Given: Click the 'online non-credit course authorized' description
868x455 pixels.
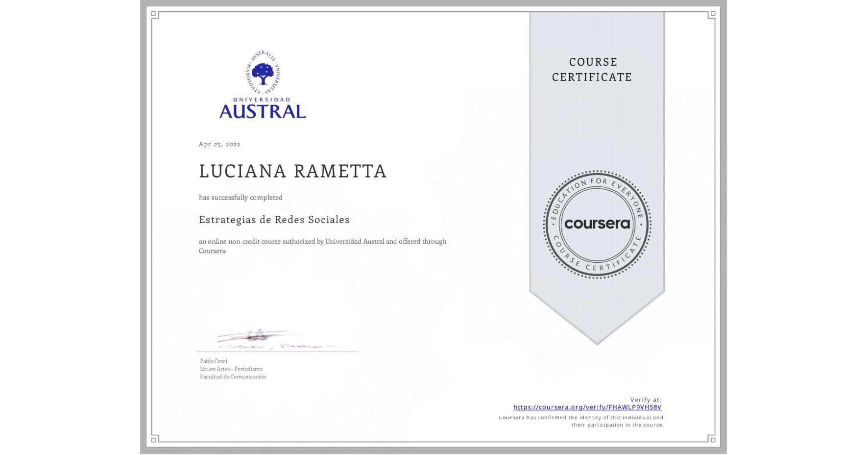Looking at the screenshot, I should (322, 246).
